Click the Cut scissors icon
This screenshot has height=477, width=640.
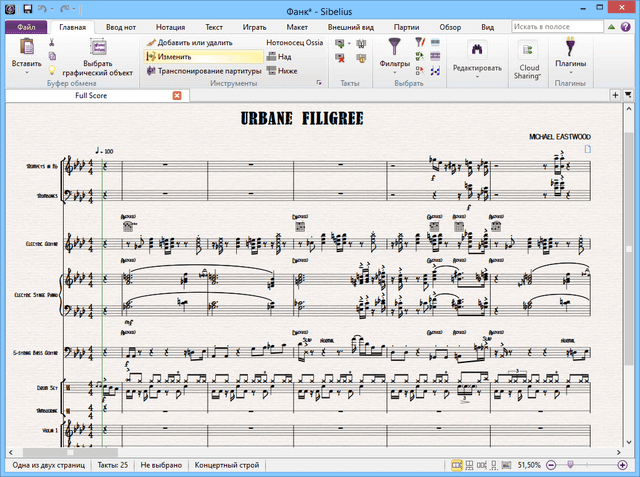[x=53, y=44]
